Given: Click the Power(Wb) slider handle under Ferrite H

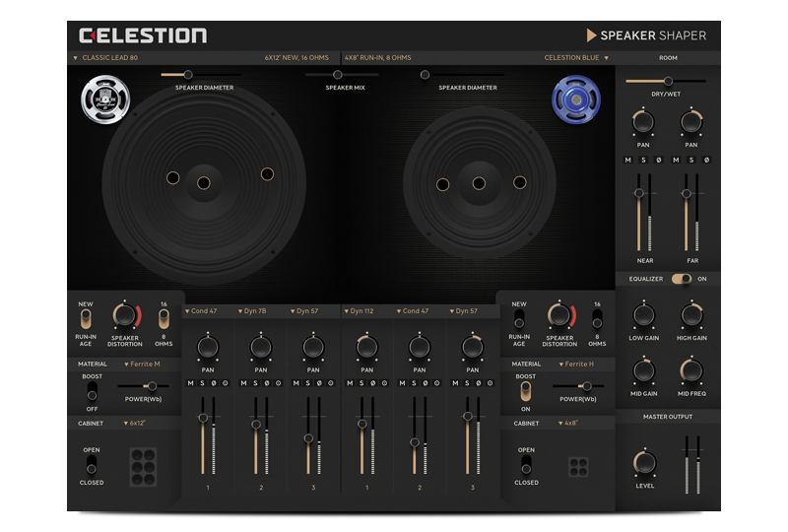Looking at the screenshot, I should pyautogui.click(x=586, y=386).
